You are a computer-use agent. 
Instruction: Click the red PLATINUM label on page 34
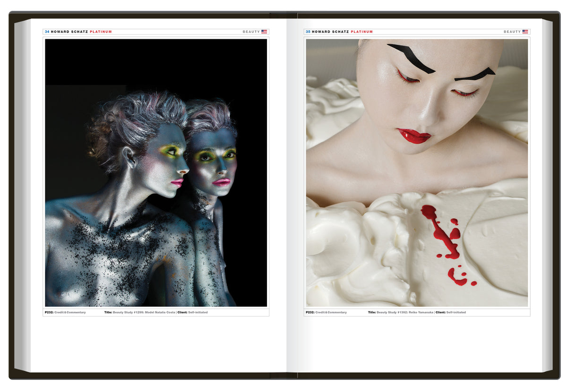pos(101,32)
